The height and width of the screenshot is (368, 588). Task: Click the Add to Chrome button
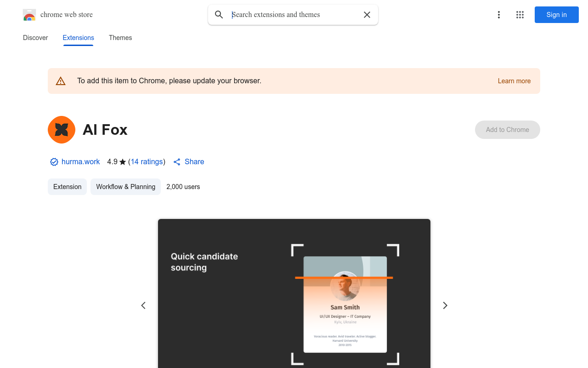(x=508, y=130)
